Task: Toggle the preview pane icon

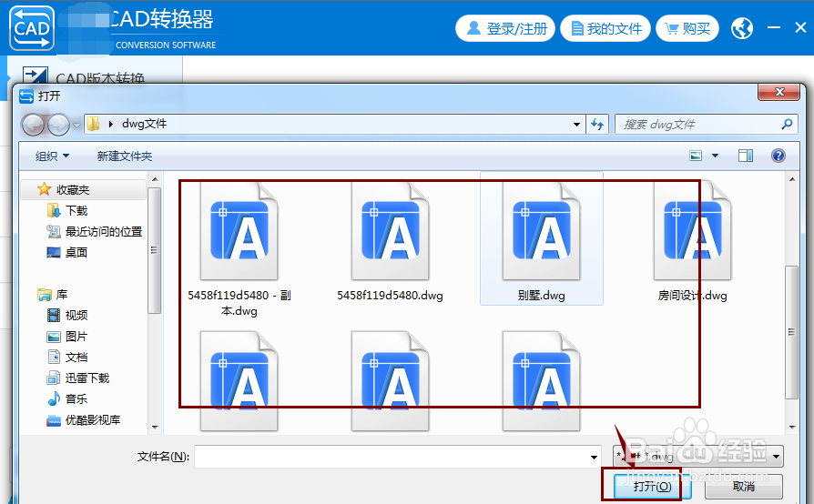Action: point(746,156)
